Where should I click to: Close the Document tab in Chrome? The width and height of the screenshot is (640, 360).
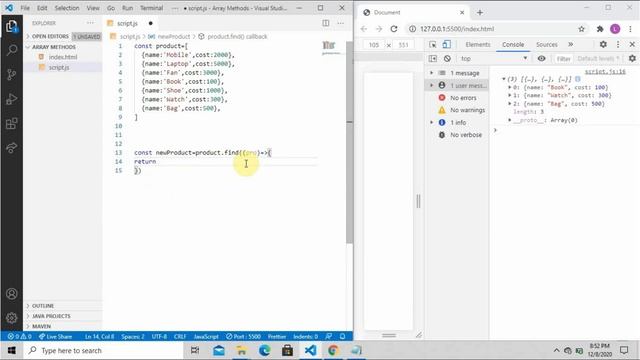point(462,13)
